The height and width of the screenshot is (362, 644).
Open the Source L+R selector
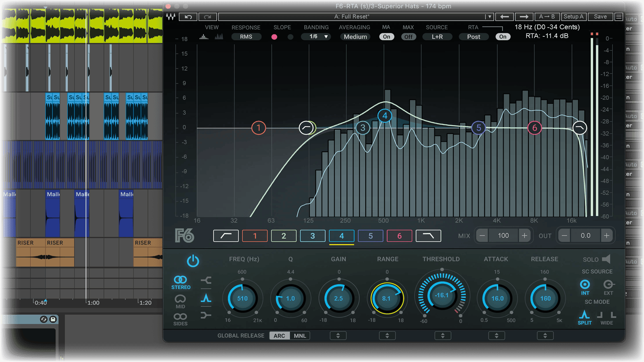tap(437, 37)
